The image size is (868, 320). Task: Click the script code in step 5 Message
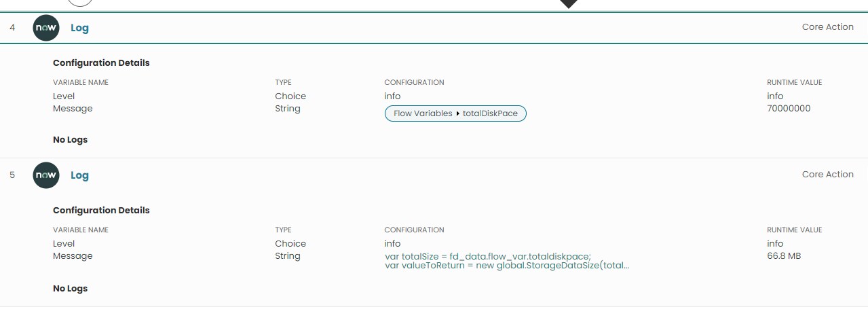click(x=508, y=261)
